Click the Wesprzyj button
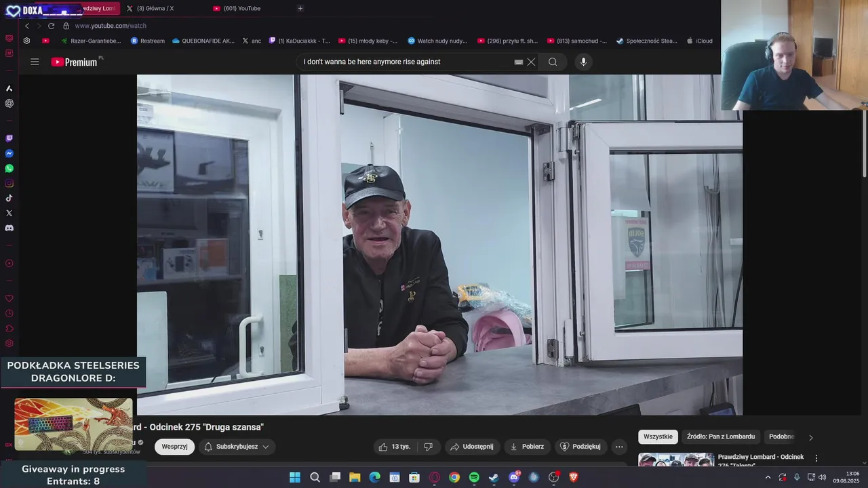The image size is (868, 488). 174,447
